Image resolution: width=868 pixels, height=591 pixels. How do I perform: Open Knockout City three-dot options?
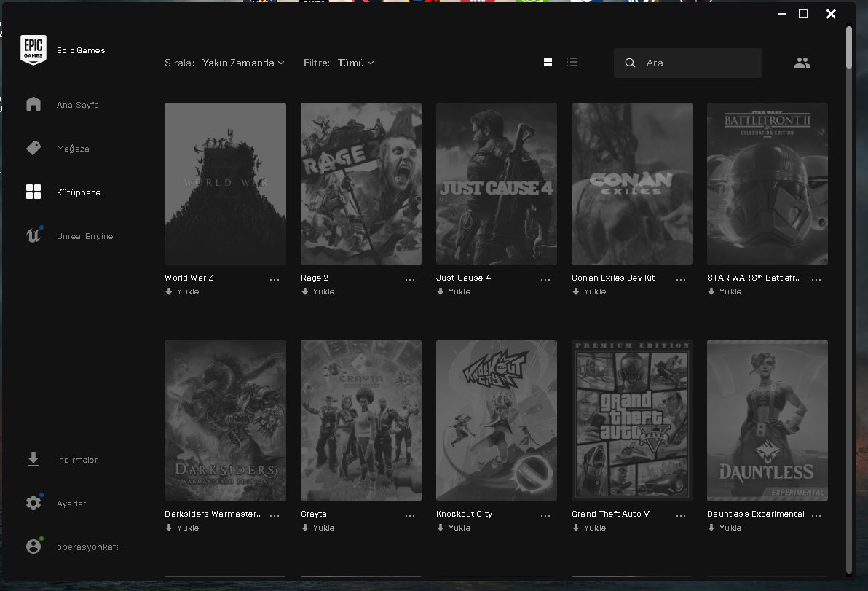pos(546,516)
